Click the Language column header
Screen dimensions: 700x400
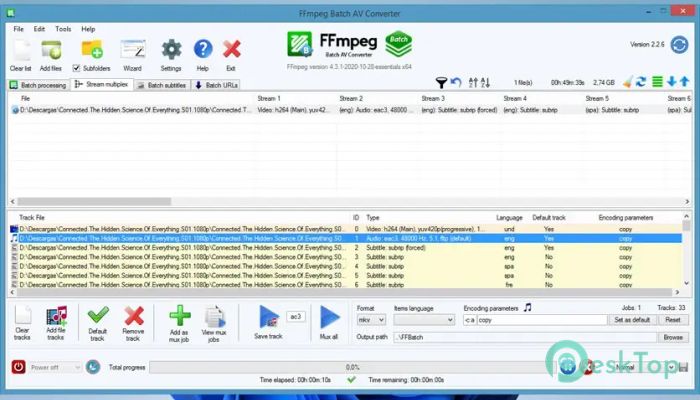tap(509, 218)
